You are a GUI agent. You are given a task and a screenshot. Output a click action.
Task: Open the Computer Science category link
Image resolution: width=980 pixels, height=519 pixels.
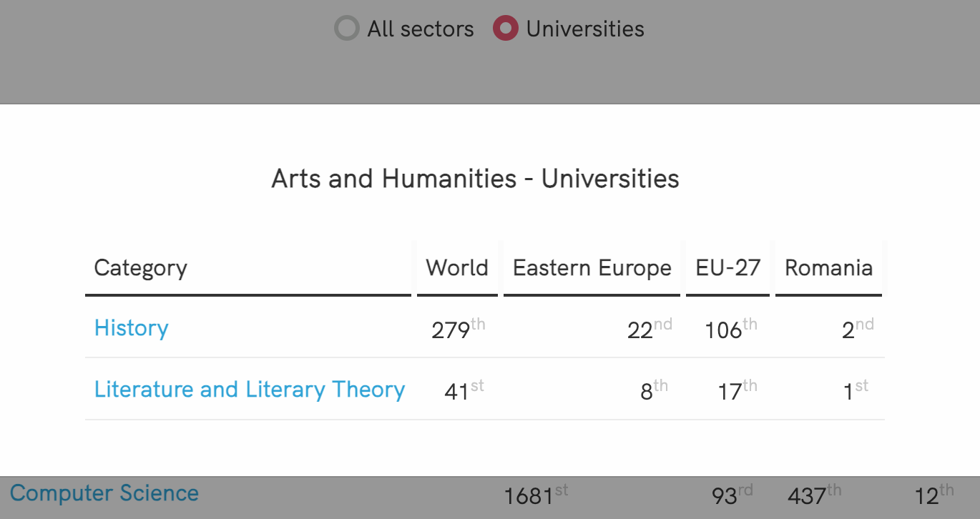pos(104,493)
